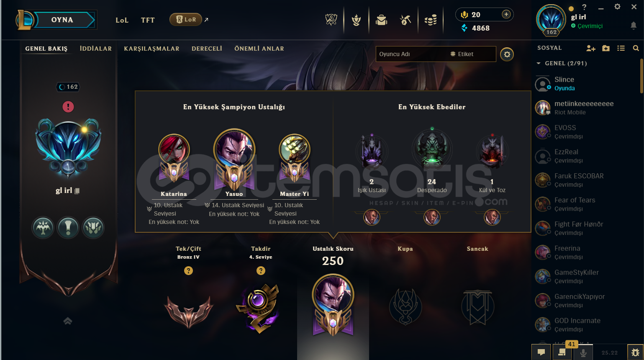
Task: Toggle the microphone voice icon
Action: pos(583,353)
